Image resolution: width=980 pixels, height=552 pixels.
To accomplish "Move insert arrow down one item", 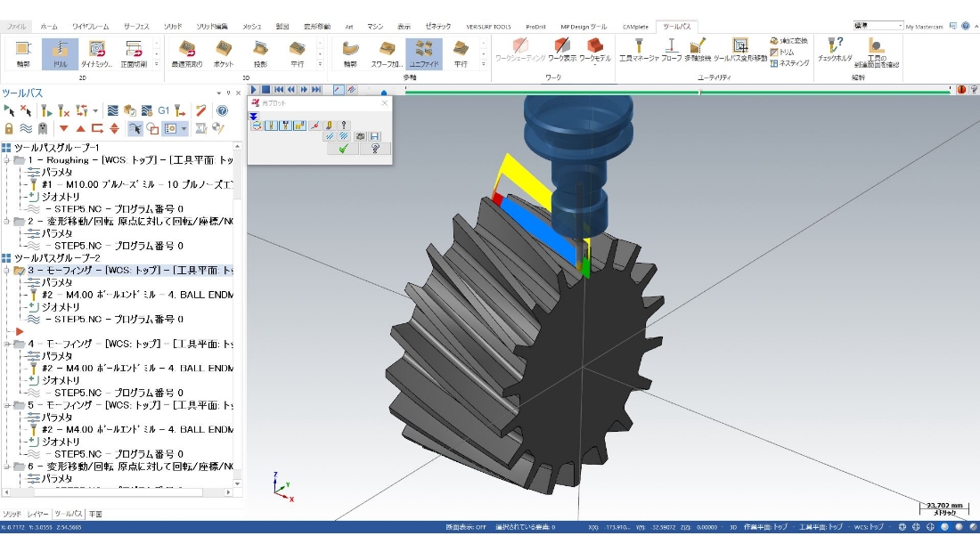I will (64, 128).
